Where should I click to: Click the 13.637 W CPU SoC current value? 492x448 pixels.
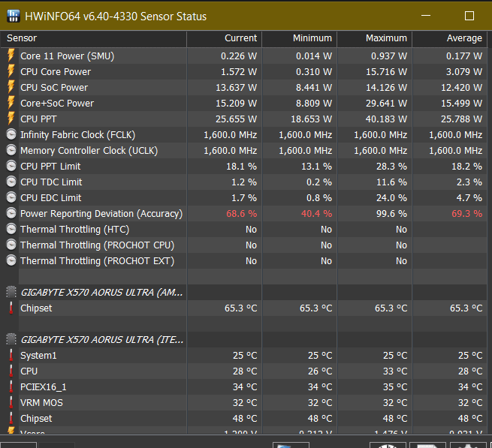click(x=236, y=88)
